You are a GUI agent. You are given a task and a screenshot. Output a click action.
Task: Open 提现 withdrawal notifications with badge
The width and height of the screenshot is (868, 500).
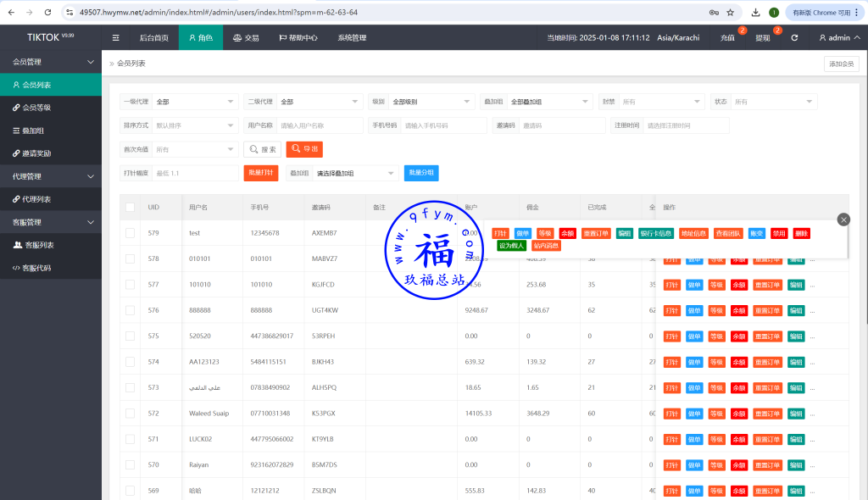pyautogui.click(x=763, y=38)
